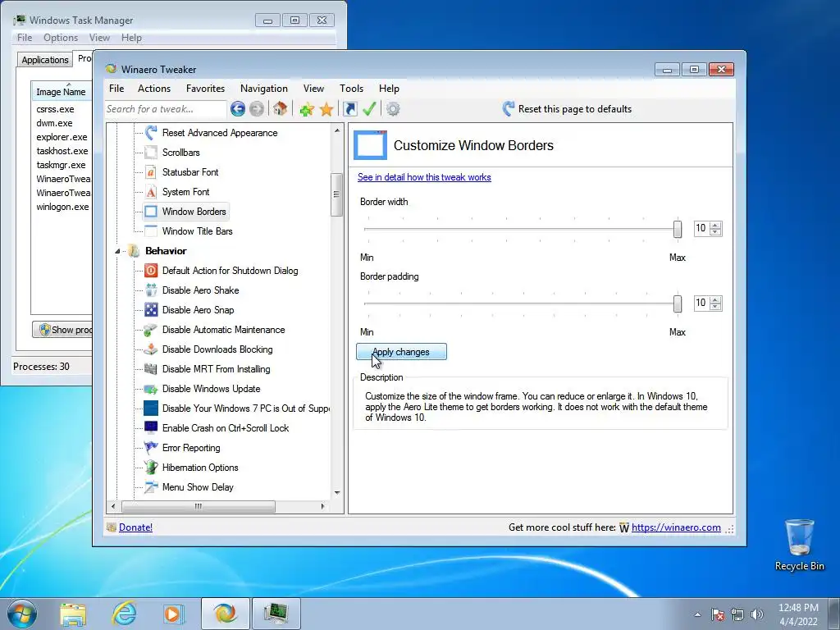Screen dimensions: 840x630
Task: Click the Disable Windows Update icon
Action: (x=151, y=389)
